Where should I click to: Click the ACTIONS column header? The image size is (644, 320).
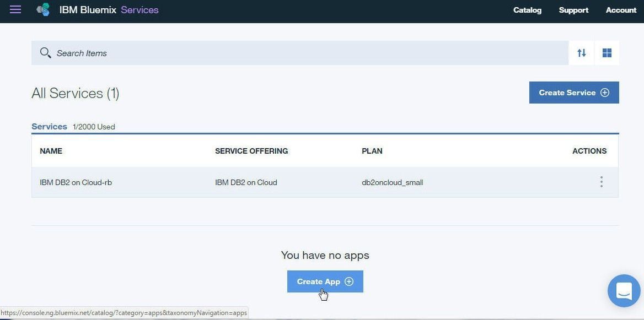coord(589,151)
